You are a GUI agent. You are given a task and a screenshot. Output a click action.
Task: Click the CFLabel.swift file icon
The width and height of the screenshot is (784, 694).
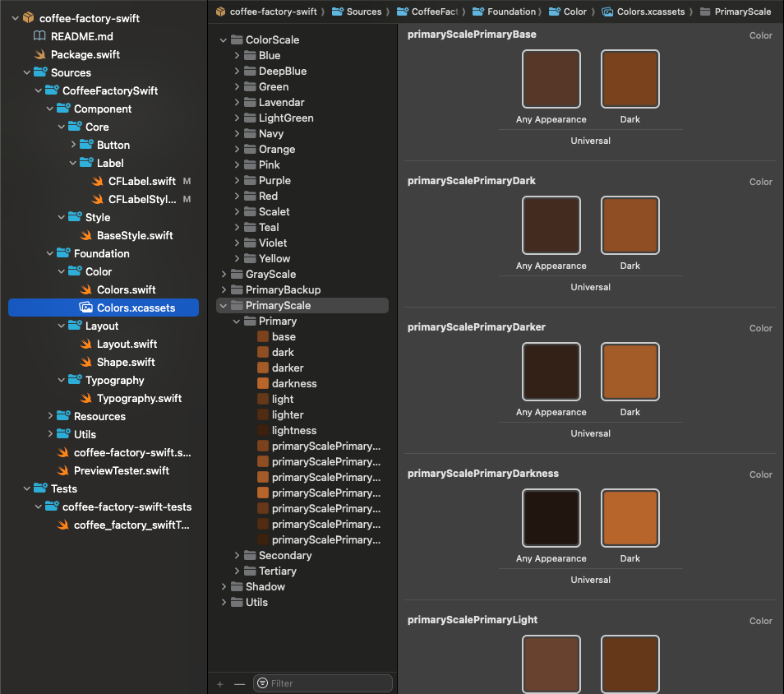coord(97,181)
